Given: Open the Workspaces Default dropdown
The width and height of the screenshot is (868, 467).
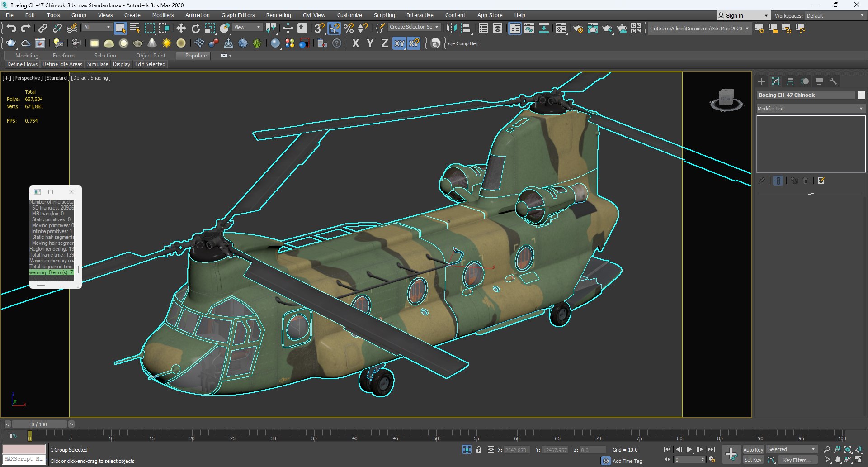Looking at the screenshot, I should click(835, 16).
